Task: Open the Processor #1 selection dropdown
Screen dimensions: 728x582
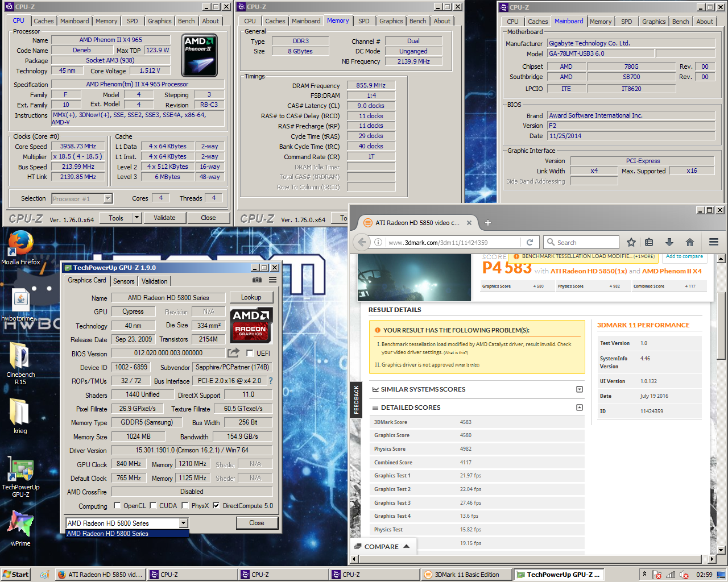Action: [x=108, y=198]
